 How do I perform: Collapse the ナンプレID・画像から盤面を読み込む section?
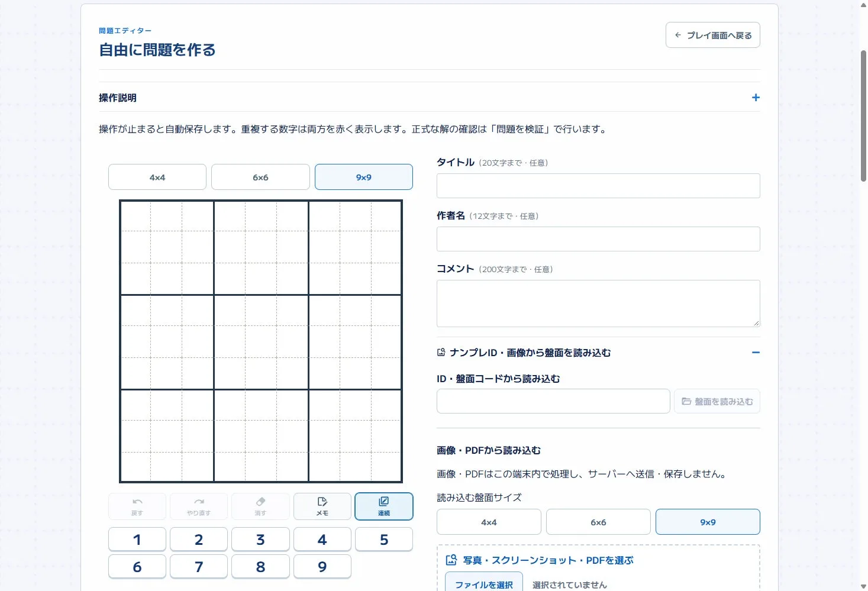tap(756, 353)
